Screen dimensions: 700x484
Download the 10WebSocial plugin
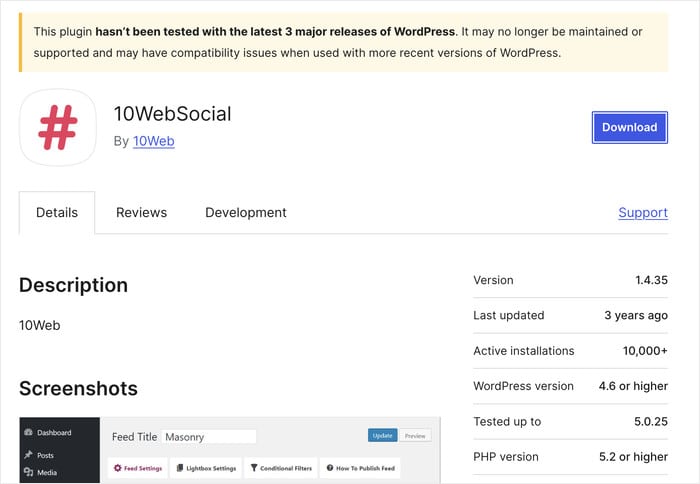629,127
